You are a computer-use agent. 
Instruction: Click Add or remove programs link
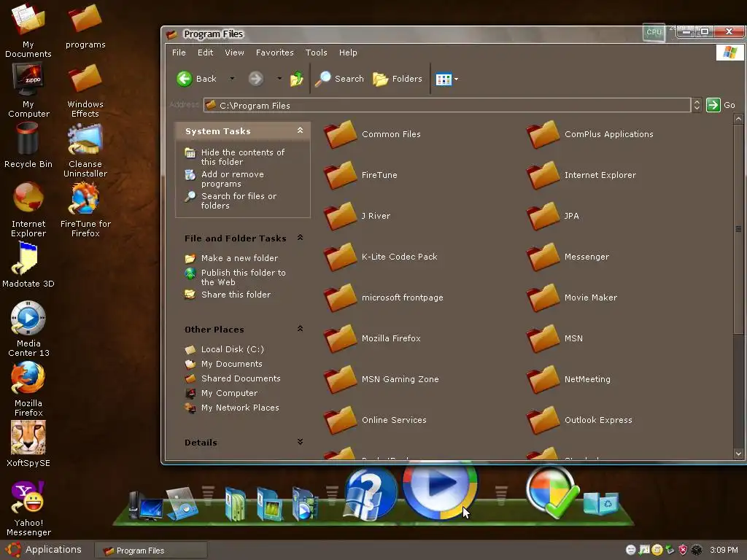click(233, 179)
